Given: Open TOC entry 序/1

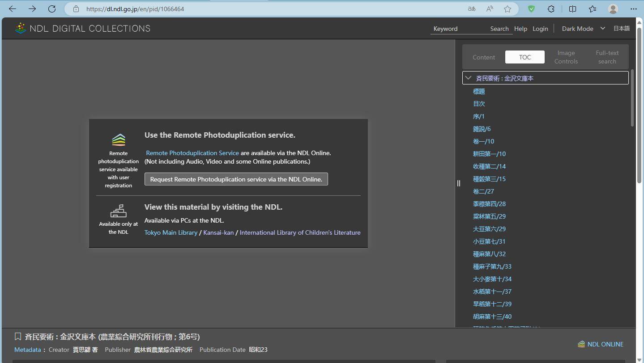Looking at the screenshot, I should (479, 116).
